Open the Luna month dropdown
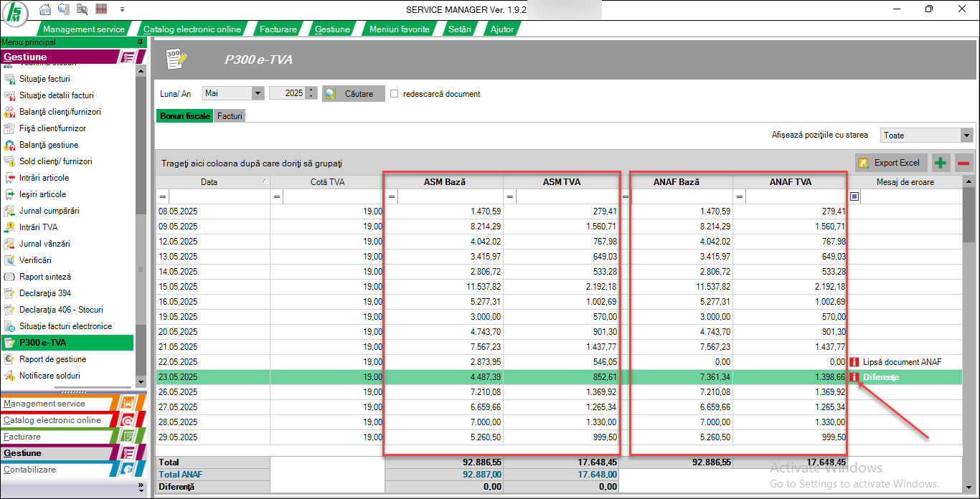The height and width of the screenshot is (499, 980). (258, 93)
